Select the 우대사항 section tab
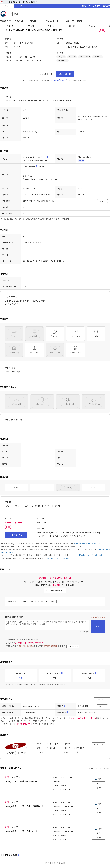 tap(51, 26)
